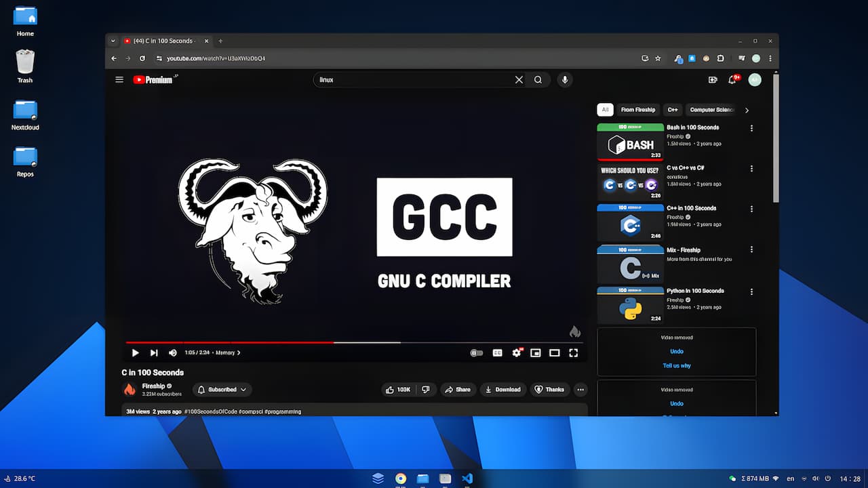Select the C++ filter chip
This screenshot has width=868, height=488.
[673, 110]
